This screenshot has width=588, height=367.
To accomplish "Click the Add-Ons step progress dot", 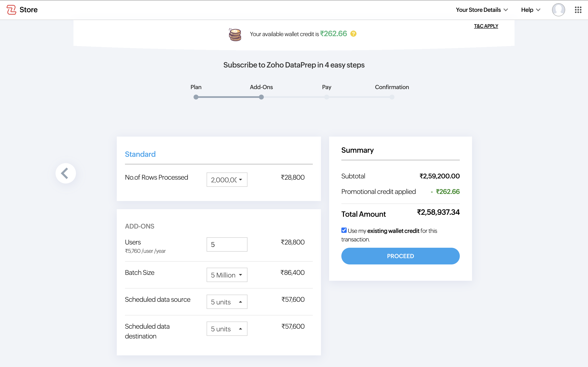I will coord(261,97).
